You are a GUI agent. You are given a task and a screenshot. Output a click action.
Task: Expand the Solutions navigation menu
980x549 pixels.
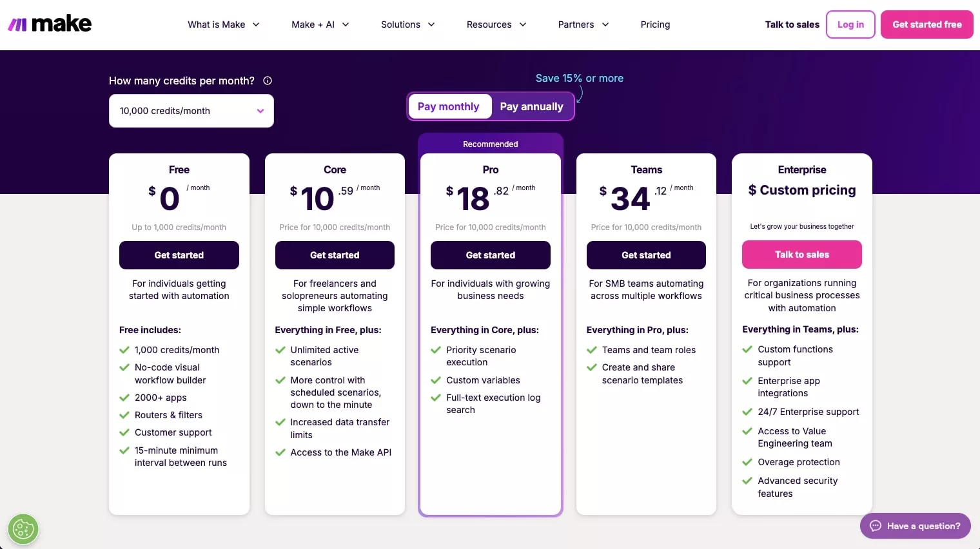[407, 24]
